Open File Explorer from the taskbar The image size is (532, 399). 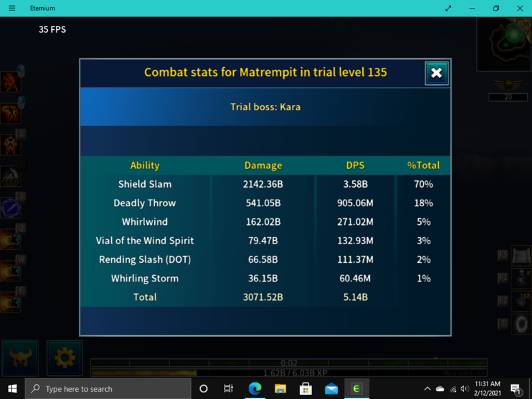coord(280,389)
